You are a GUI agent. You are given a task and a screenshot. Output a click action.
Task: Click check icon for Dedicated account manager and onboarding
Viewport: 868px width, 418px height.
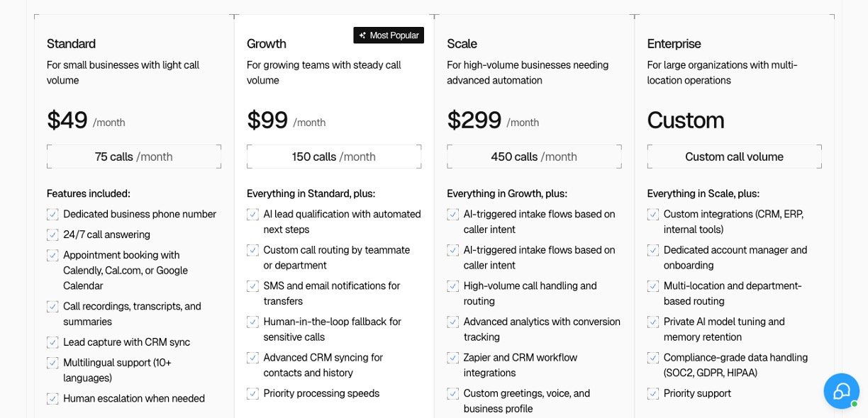[x=653, y=250]
